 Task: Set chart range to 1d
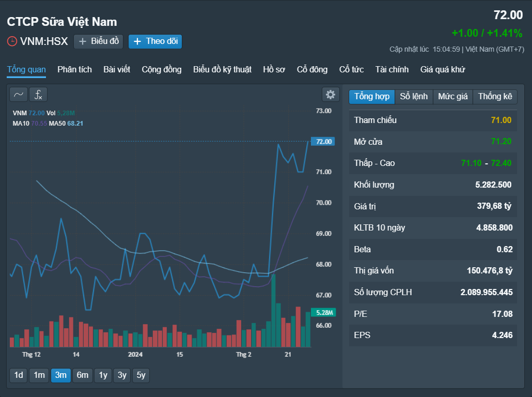point(19,375)
